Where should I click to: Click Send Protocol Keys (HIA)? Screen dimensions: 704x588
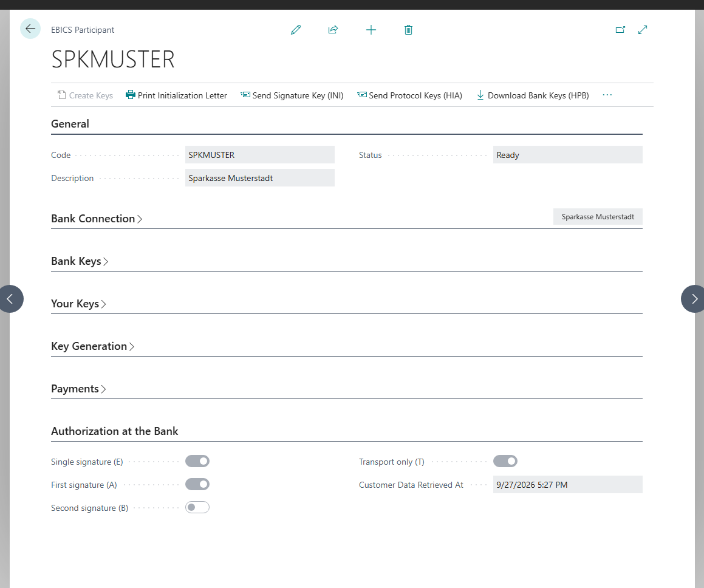pyautogui.click(x=409, y=95)
